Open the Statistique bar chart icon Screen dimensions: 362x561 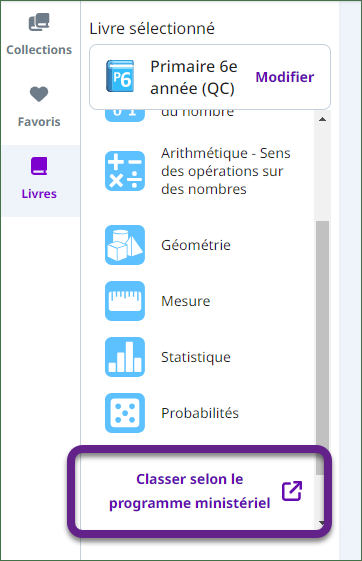(125, 357)
